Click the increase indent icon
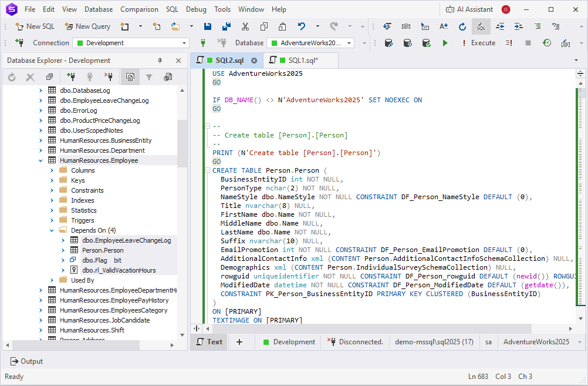588x386 pixels. point(518,26)
